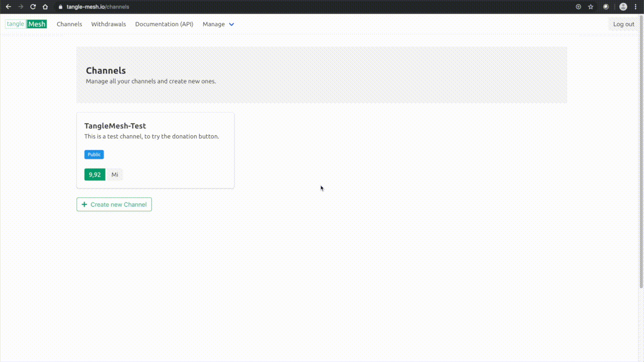This screenshot has width=644, height=362.
Task: Click the Public badge
Action: click(94, 154)
